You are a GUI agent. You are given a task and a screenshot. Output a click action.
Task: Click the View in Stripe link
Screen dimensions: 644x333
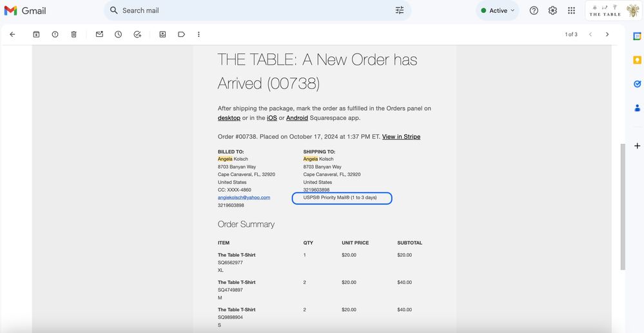[x=401, y=137]
